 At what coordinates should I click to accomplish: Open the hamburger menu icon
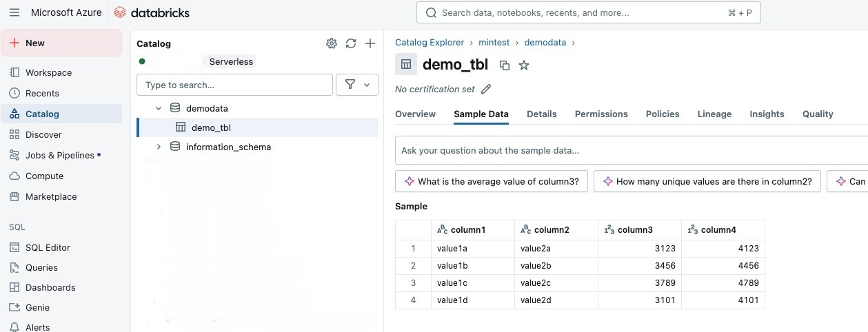(x=14, y=12)
